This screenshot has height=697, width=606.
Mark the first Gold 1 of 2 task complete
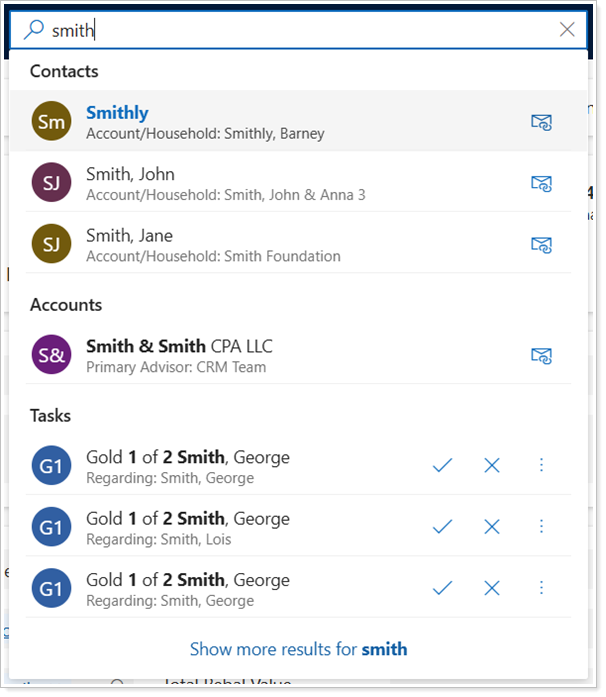(442, 466)
